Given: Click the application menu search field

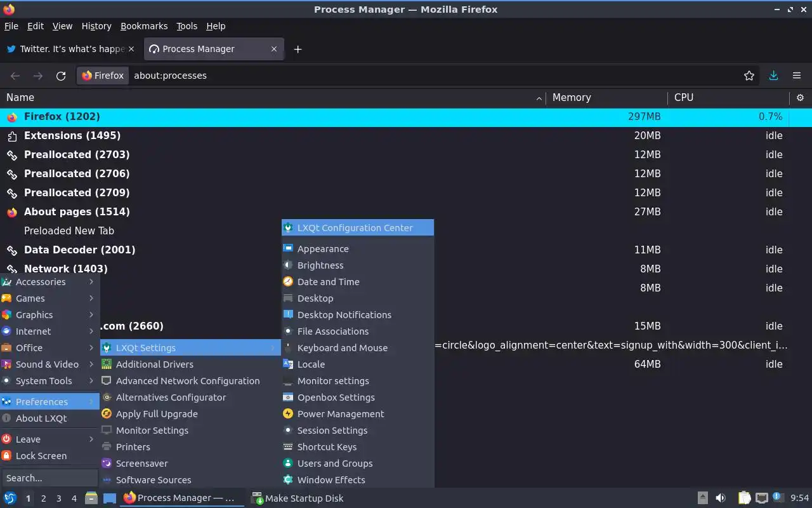Looking at the screenshot, I should pos(49,478).
